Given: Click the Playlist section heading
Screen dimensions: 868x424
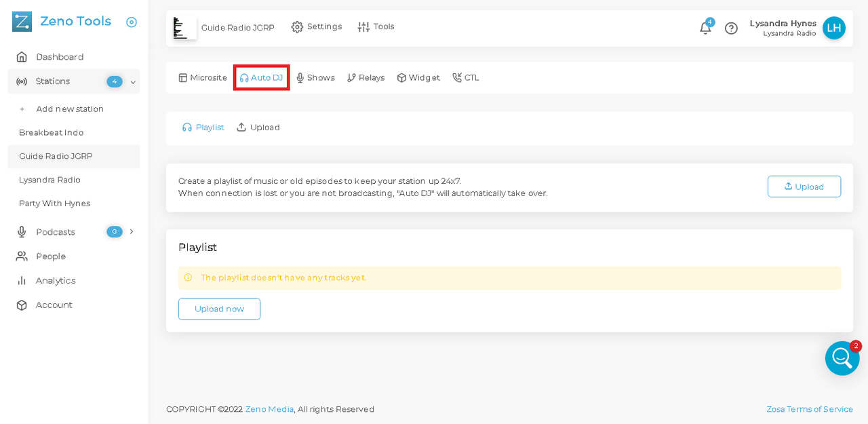Looking at the screenshot, I should 197,248.
